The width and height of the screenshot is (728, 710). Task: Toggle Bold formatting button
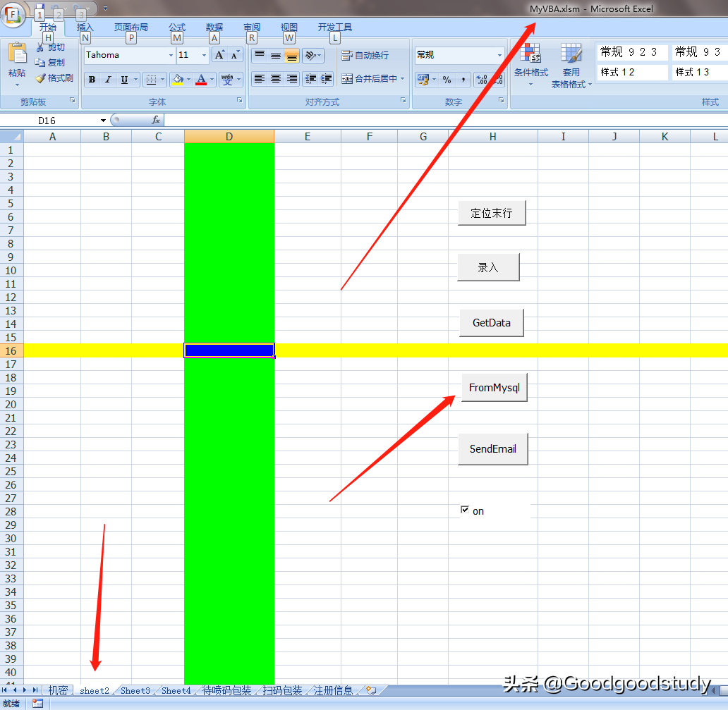[92, 80]
